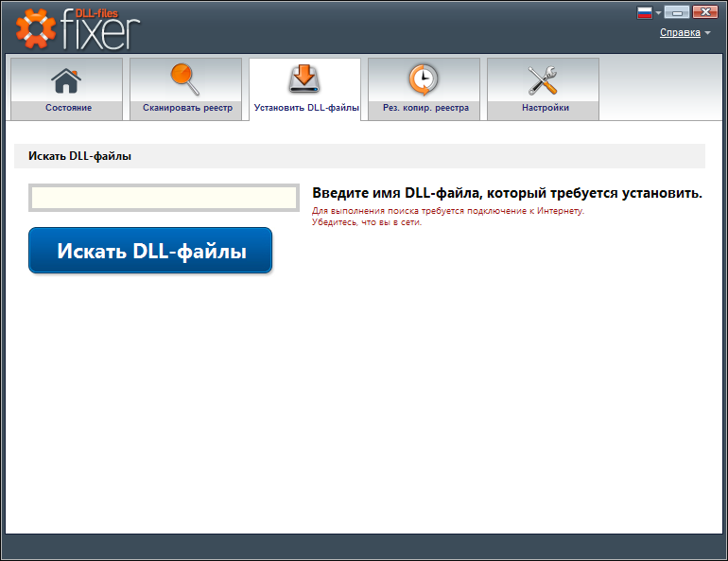Click the DLL-files fixer gear logo

click(x=35, y=28)
